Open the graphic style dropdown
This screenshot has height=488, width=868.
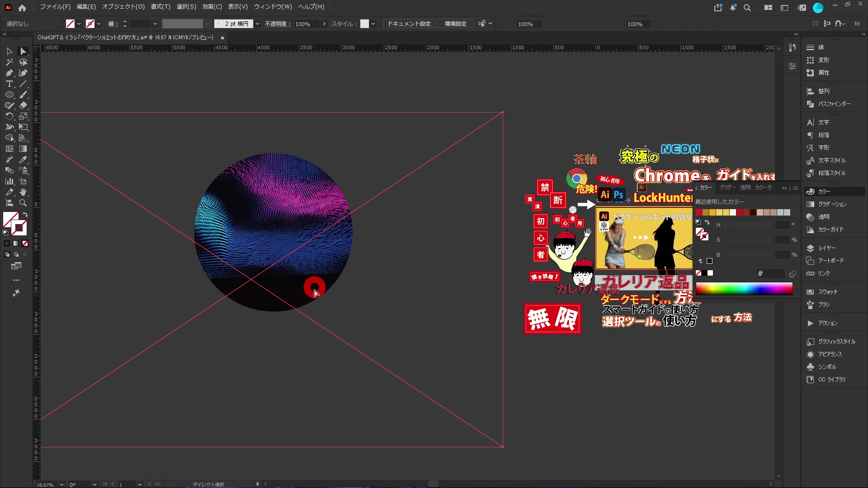click(x=373, y=24)
